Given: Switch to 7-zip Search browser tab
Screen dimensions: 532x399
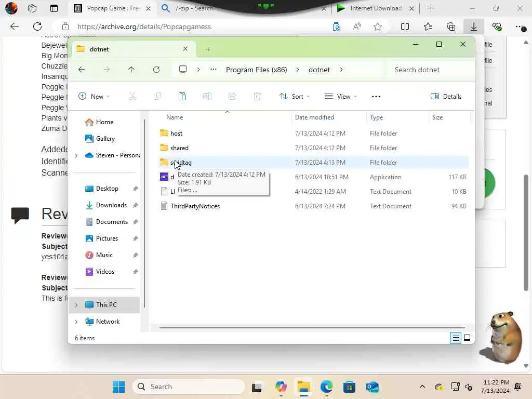Looking at the screenshot, I should (x=193, y=8).
